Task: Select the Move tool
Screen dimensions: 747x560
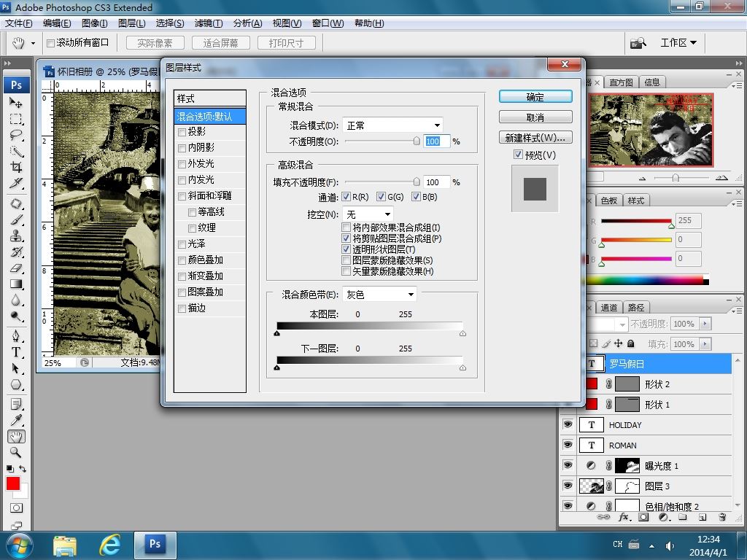Action: tap(16, 102)
